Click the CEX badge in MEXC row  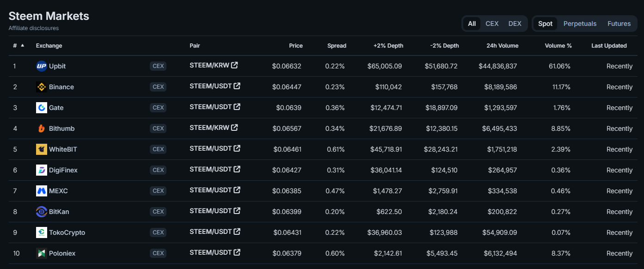[158, 191]
